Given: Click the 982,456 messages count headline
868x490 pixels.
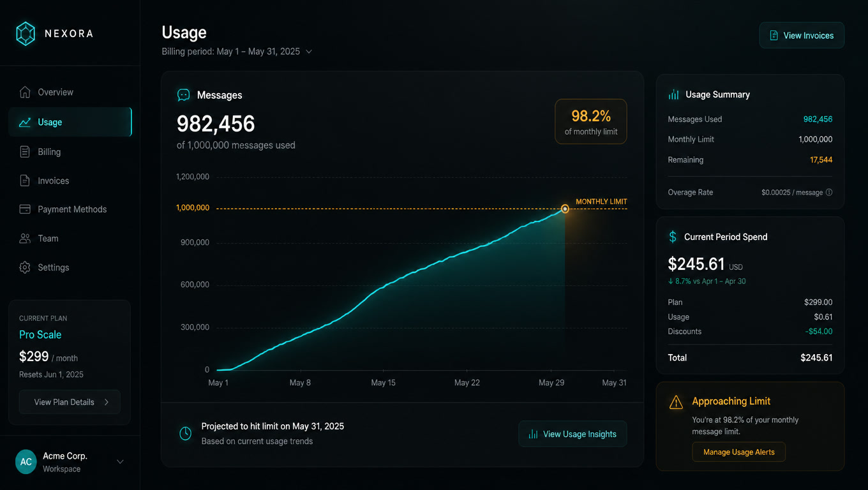Looking at the screenshot, I should [x=216, y=124].
